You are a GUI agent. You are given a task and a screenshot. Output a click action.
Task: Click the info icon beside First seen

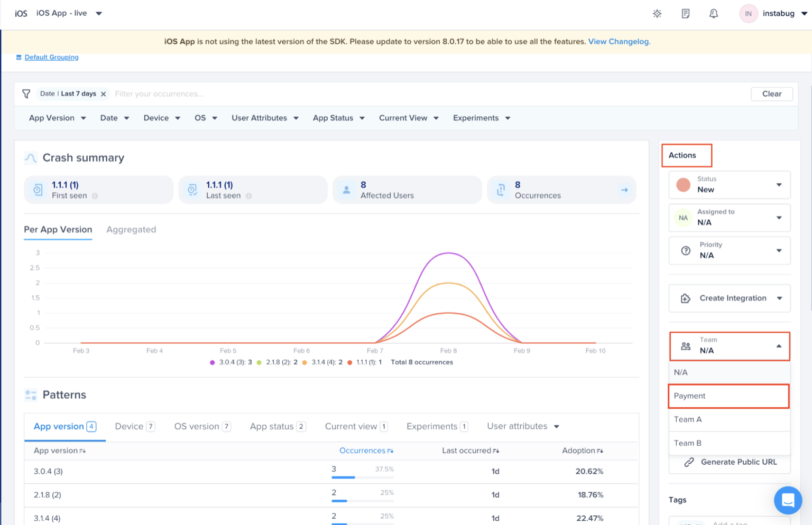(95, 196)
